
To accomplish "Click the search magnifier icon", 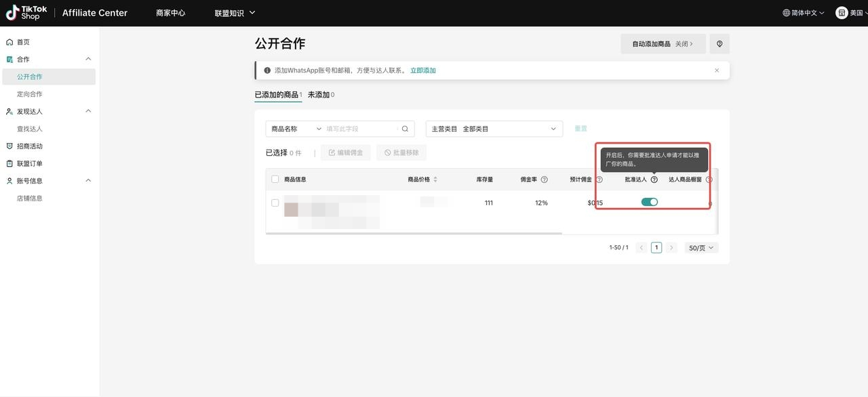I will (x=405, y=129).
